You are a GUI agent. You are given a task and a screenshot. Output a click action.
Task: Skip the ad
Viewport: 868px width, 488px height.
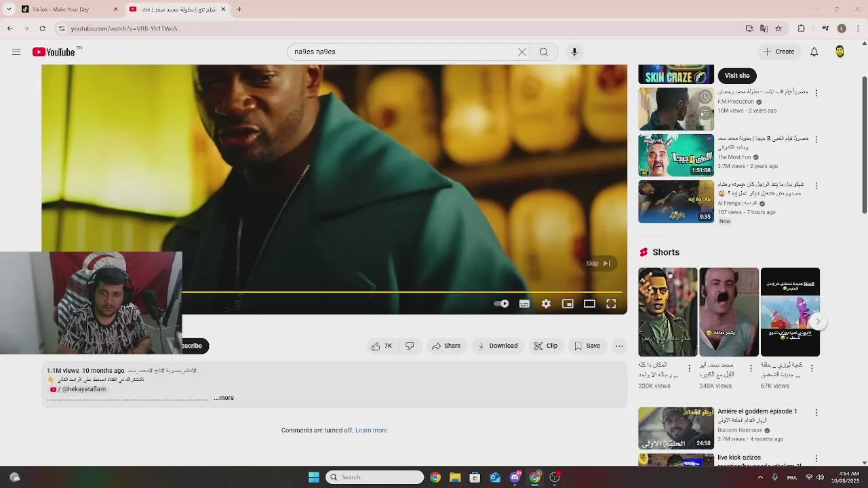598,264
